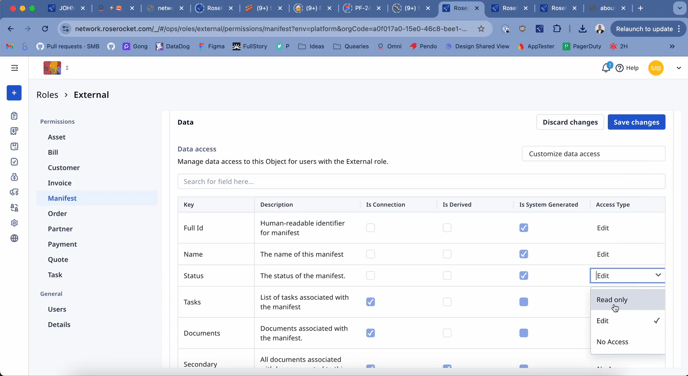Bookmark page with star icon
Viewport: 688px width, 376px height.
pyautogui.click(x=481, y=29)
